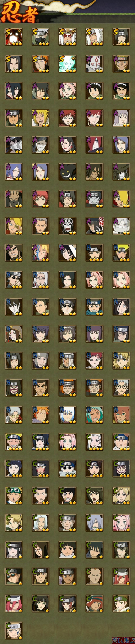135x644 pixels.
Task: Select the S-rank orange-haired Pain icon
Action: [x=40, y=64]
